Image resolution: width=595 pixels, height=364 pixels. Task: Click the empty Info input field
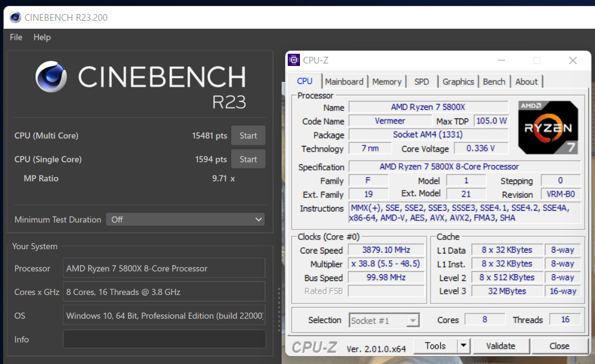pos(164,339)
